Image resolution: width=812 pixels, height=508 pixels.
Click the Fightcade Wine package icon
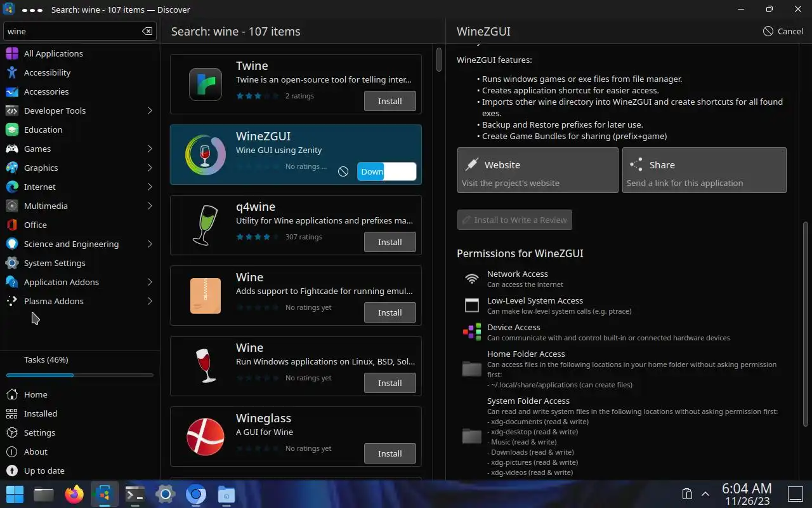tap(206, 296)
